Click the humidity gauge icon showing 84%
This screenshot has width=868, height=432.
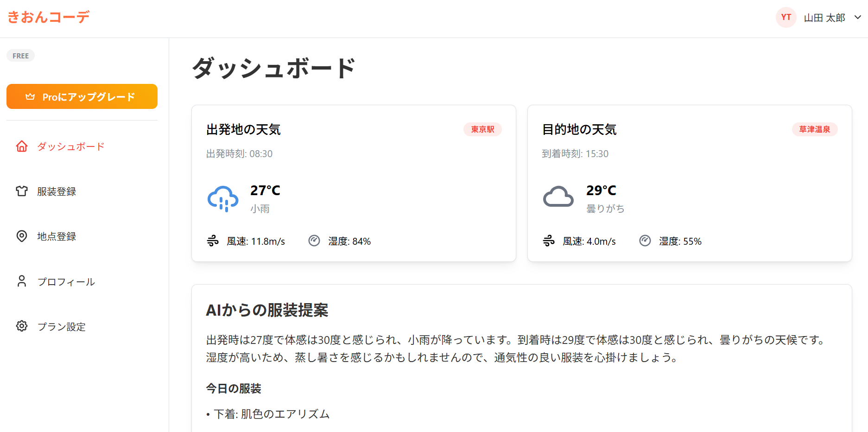314,241
